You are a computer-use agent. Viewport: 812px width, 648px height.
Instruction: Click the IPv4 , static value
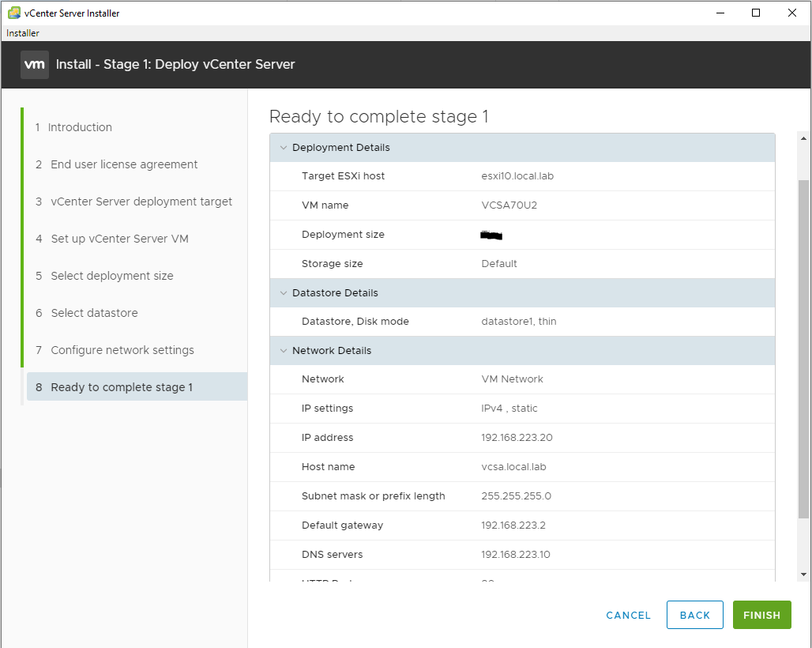tap(509, 409)
